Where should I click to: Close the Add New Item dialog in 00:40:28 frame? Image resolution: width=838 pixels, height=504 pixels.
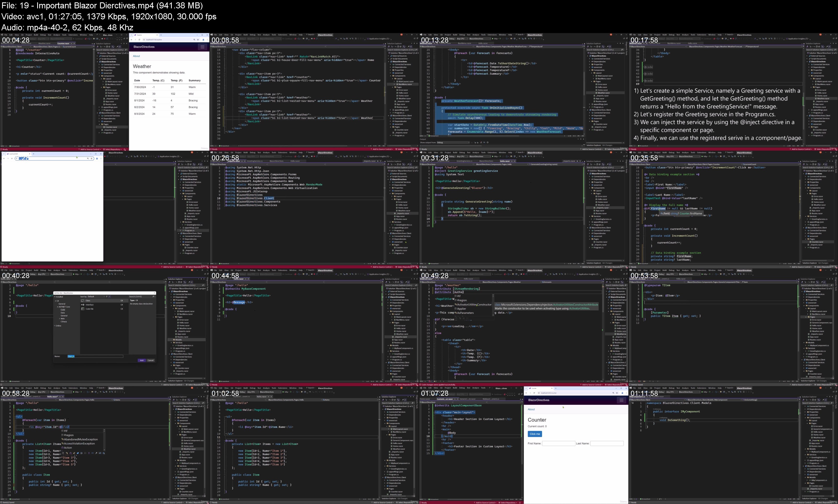tap(154, 293)
